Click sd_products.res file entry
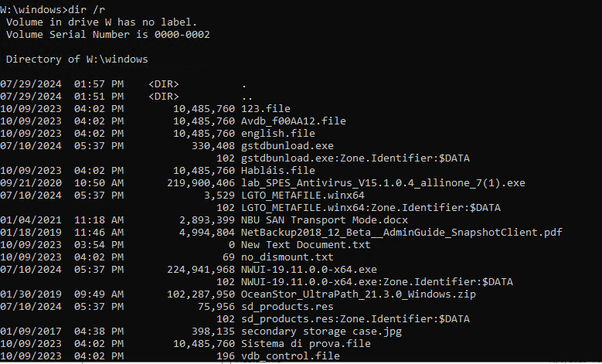 pyautogui.click(x=287, y=306)
